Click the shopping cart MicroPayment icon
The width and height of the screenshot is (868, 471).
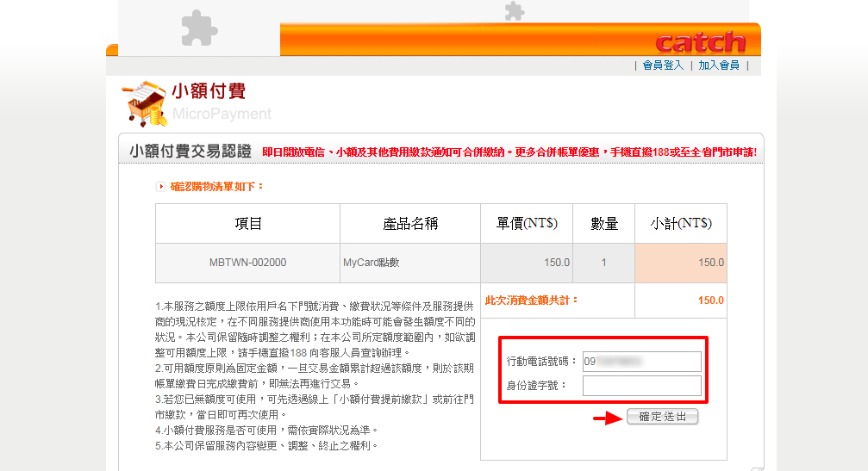[143, 102]
